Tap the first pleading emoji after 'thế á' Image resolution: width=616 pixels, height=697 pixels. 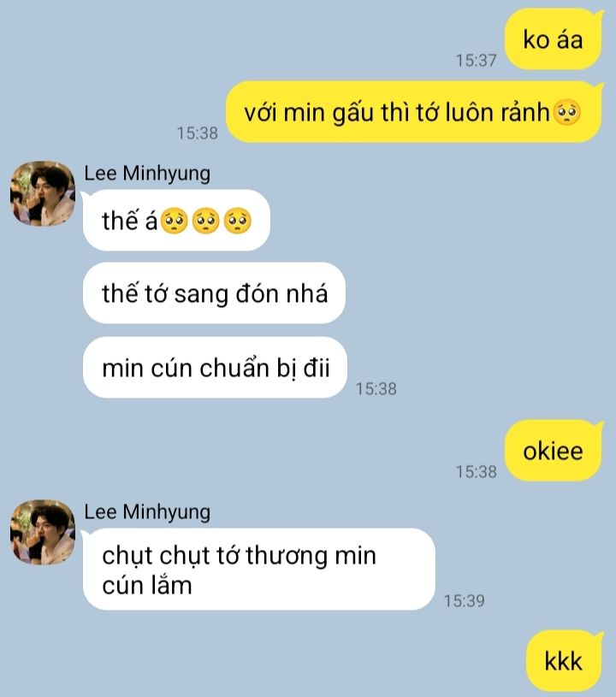[x=174, y=221]
